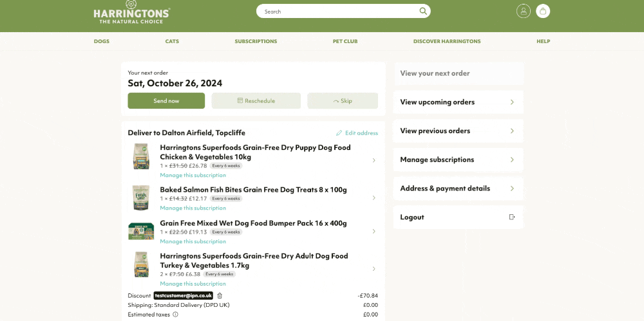
Task: Click Baked Salmon Fish Bites product title
Action: pos(253,190)
